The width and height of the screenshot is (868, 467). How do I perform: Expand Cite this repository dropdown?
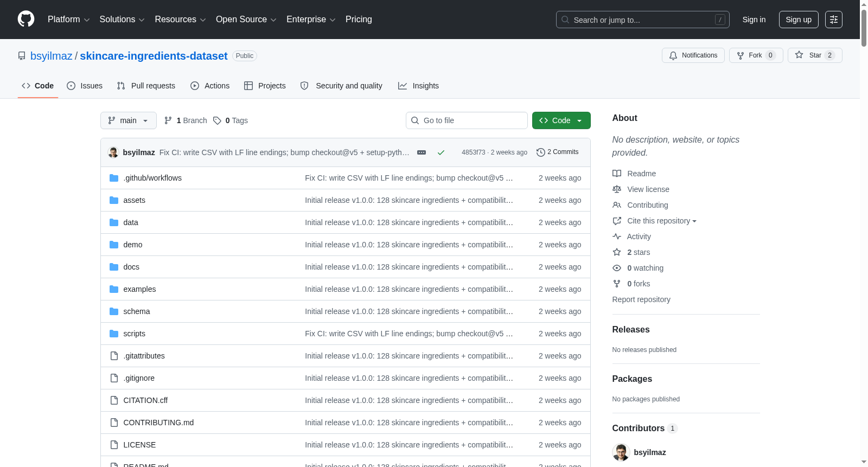tap(662, 221)
